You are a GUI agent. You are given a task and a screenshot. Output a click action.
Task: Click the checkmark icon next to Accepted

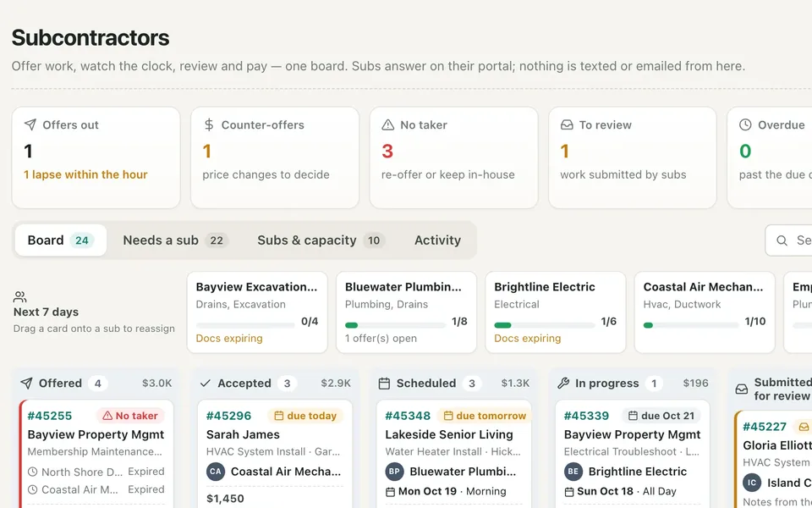click(x=205, y=383)
